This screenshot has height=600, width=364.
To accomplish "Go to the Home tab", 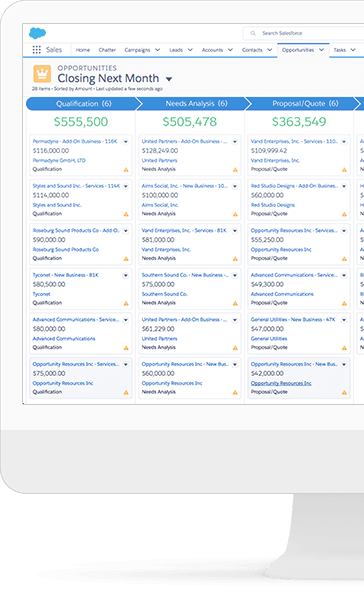I will (x=83, y=50).
